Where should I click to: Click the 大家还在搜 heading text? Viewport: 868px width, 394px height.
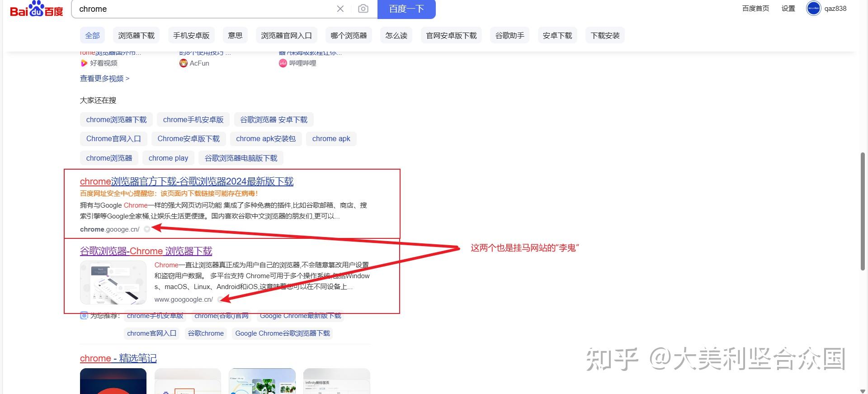(98, 100)
